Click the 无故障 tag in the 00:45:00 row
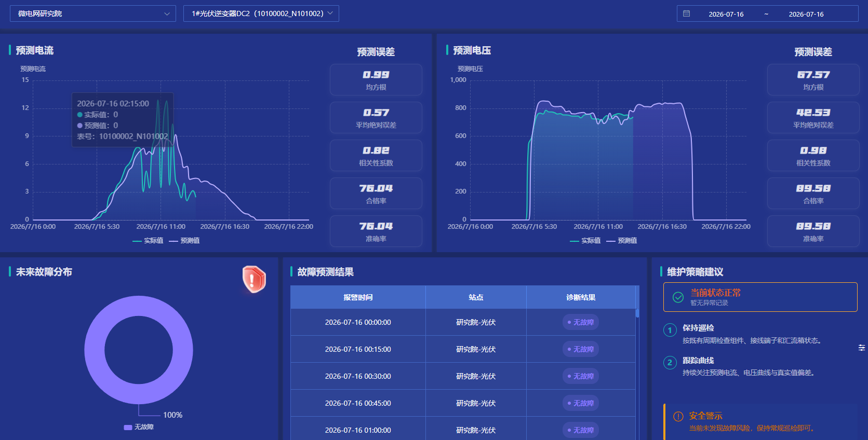 pos(581,403)
